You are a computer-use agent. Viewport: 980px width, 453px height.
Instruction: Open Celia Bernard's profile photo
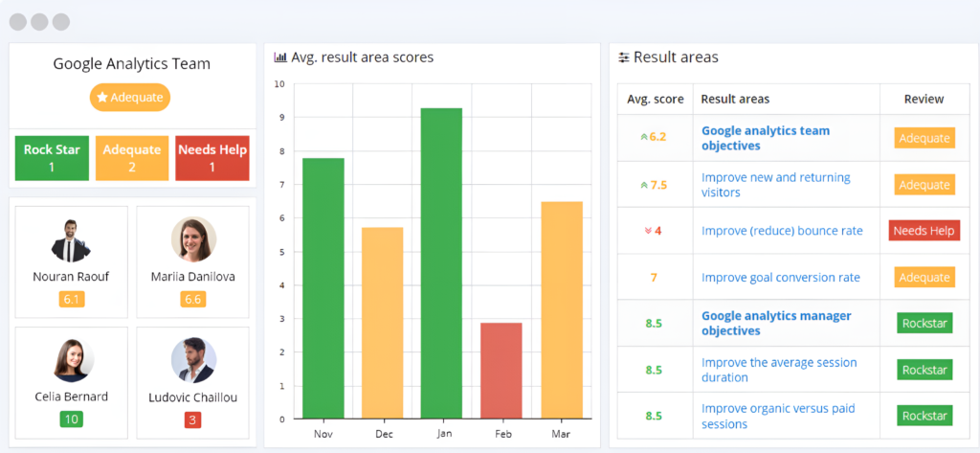click(x=71, y=360)
